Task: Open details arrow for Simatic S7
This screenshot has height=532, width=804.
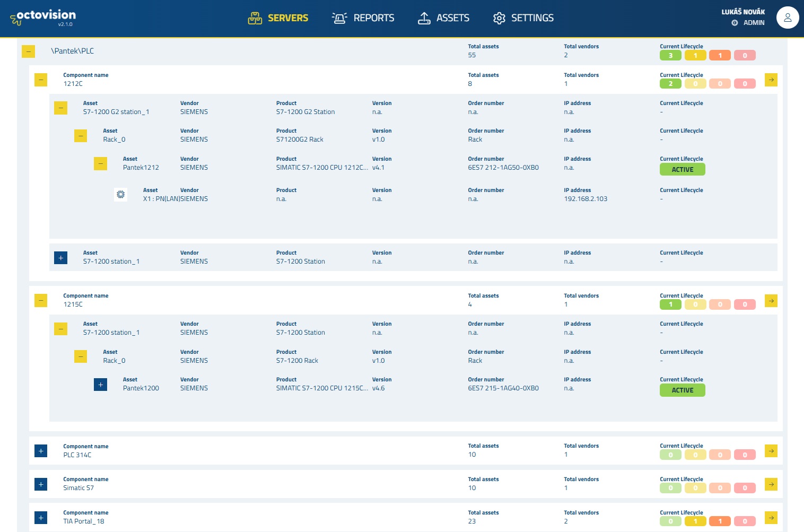Action: [771, 484]
